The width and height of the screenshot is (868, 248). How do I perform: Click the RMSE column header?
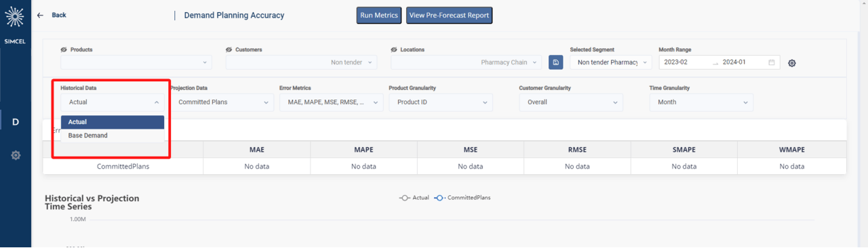pos(577,150)
